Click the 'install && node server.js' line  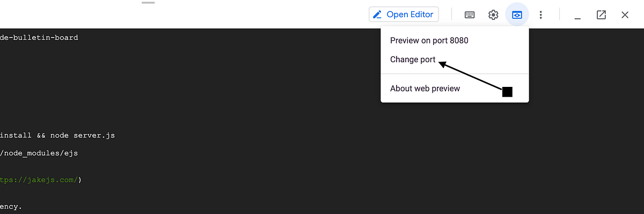tap(57, 136)
